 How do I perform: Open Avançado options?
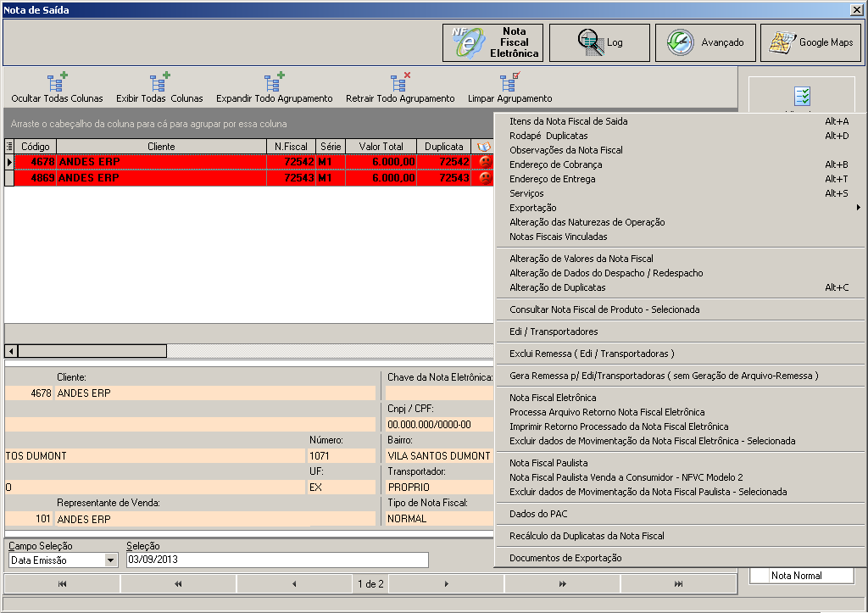point(705,42)
